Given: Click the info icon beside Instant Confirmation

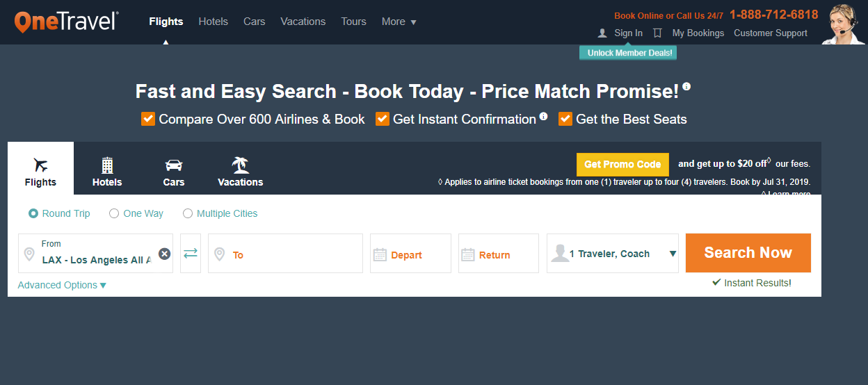Looking at the screenshot, I should [543, 116].
